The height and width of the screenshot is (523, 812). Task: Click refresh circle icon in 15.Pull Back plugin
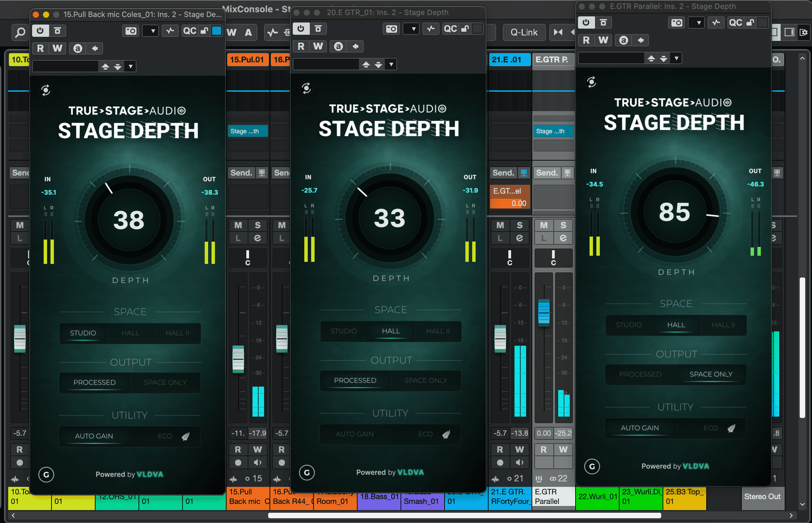(46, 90)
